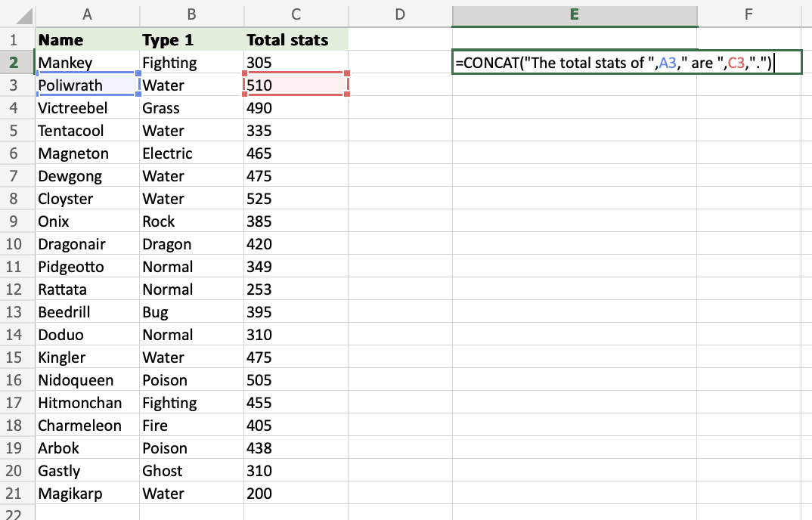This screenshot has height=520, width=812.
Task: Select the Name header cell
Action: click(x=87, y=40)
